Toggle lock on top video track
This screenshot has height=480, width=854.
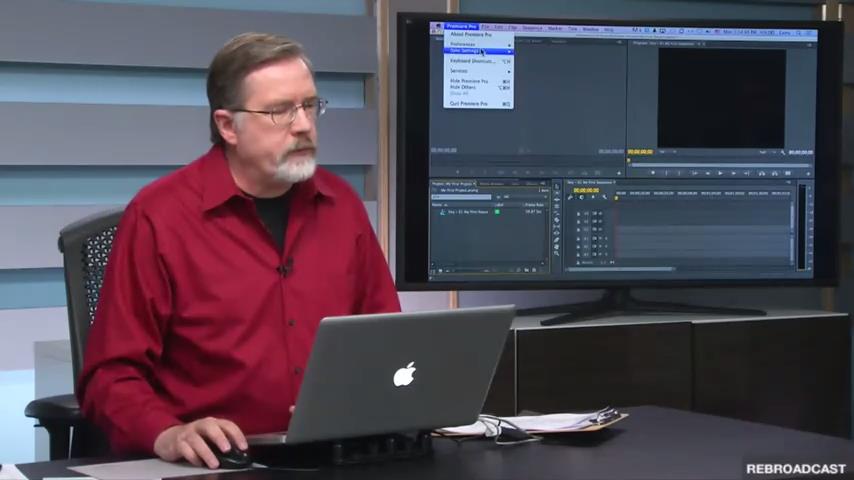pyautogui.click(x=578, y=214)
